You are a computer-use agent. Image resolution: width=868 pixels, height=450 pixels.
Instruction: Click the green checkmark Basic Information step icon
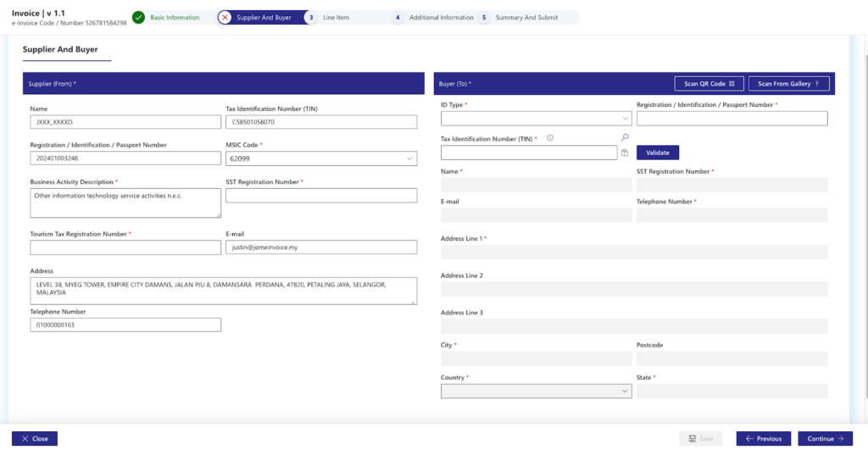tap(139, 17)
